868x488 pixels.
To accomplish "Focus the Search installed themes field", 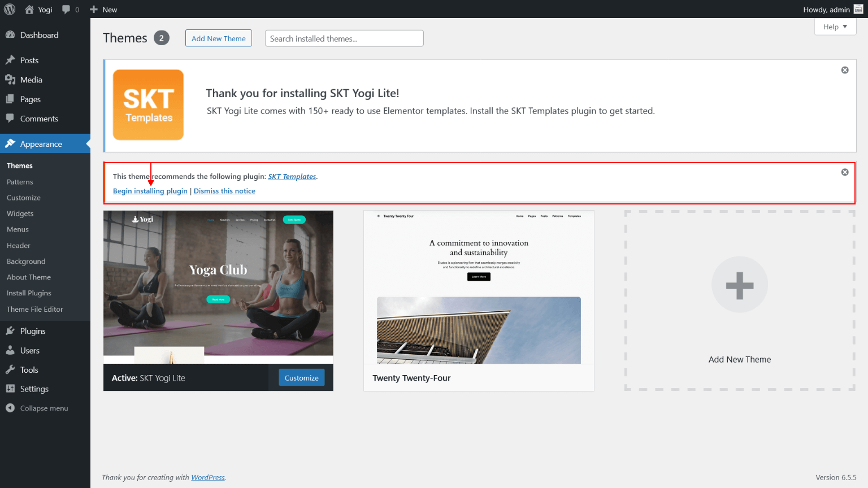I will point(344,38).
